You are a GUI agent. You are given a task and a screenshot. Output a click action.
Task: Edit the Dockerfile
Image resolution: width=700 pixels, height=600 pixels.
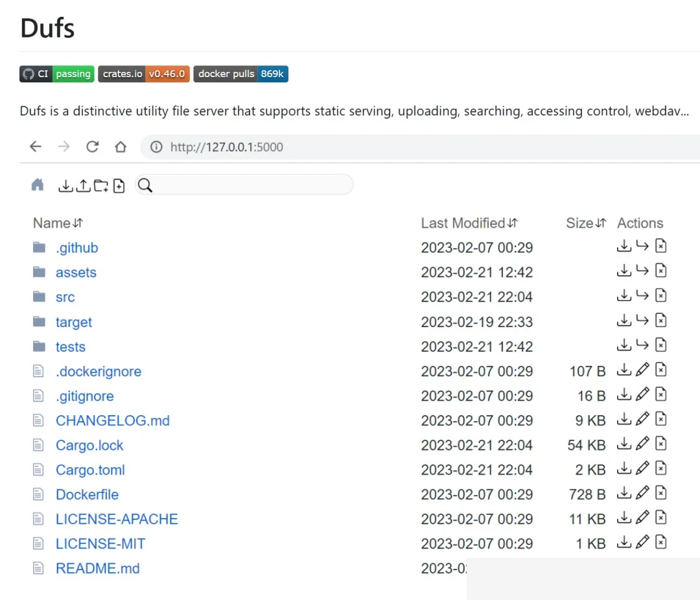642,493
